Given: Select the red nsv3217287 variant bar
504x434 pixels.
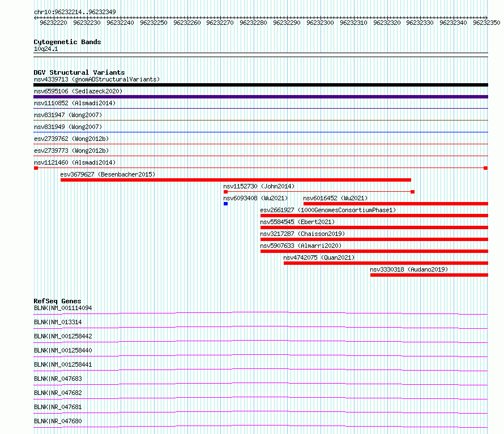Looking at the screenshot, I should tap(374, 239).
